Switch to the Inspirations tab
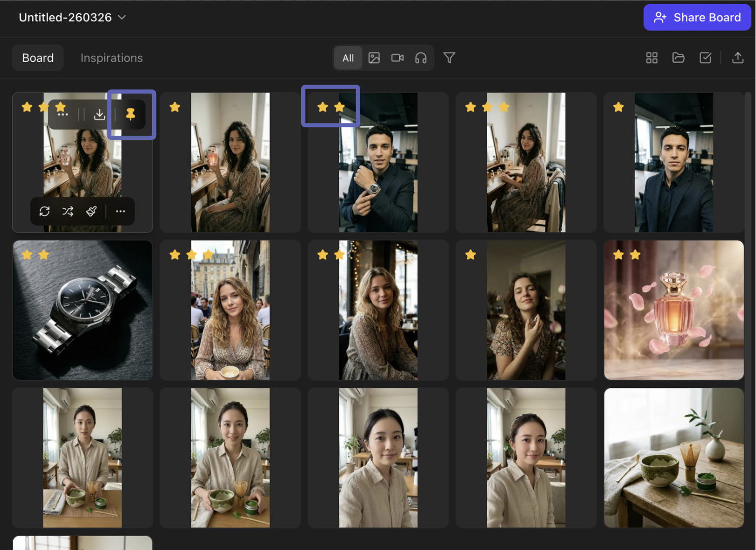The height and width of the screenshot is (550, 756). coord(111,58)
